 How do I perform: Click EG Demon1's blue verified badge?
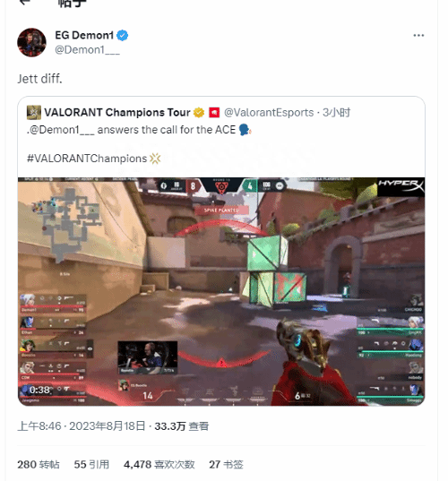pyautogui.click(x=123, y=35)
